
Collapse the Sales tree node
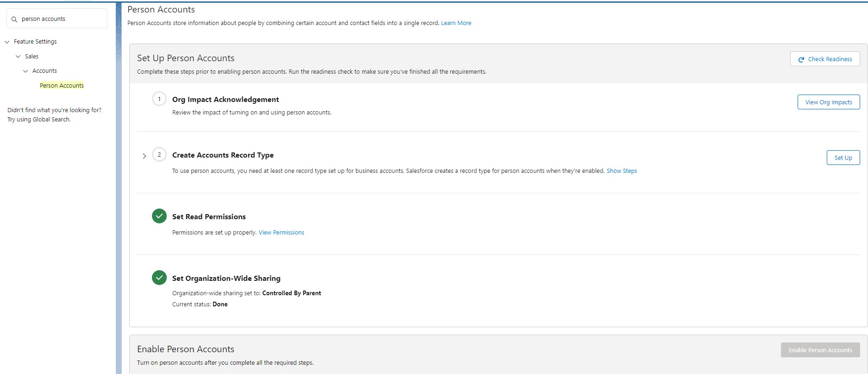point(18,57)
